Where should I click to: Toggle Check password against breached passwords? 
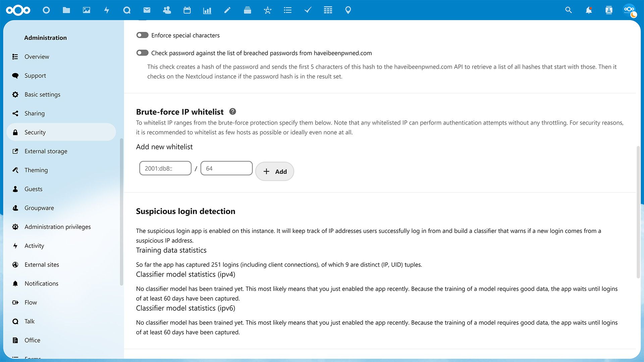[x=142, y=53]
